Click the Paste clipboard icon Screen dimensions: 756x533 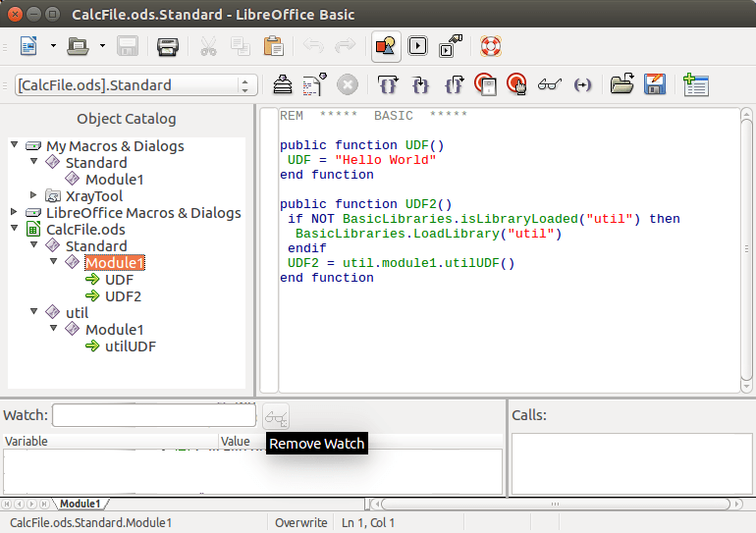[273, 46]
